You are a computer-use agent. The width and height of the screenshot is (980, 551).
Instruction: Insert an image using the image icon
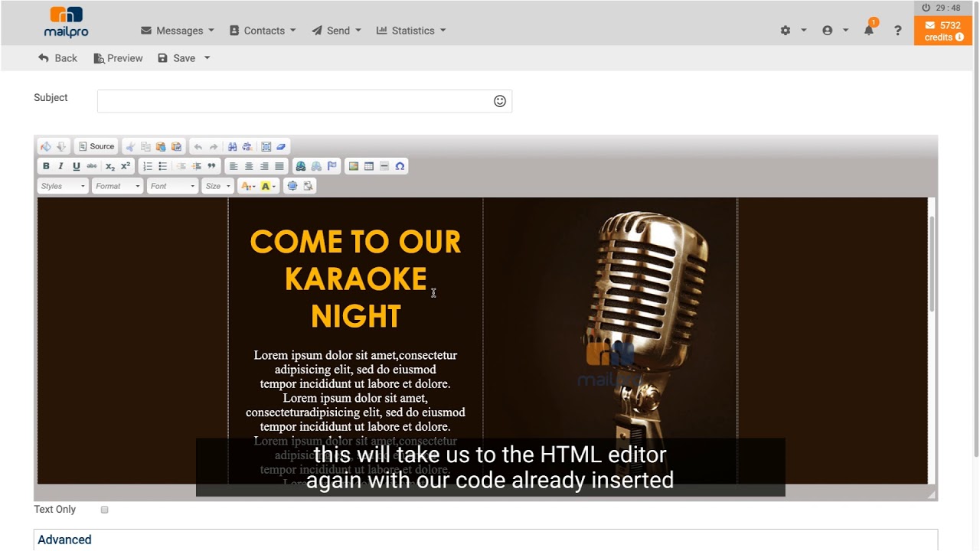click(354, 166)
